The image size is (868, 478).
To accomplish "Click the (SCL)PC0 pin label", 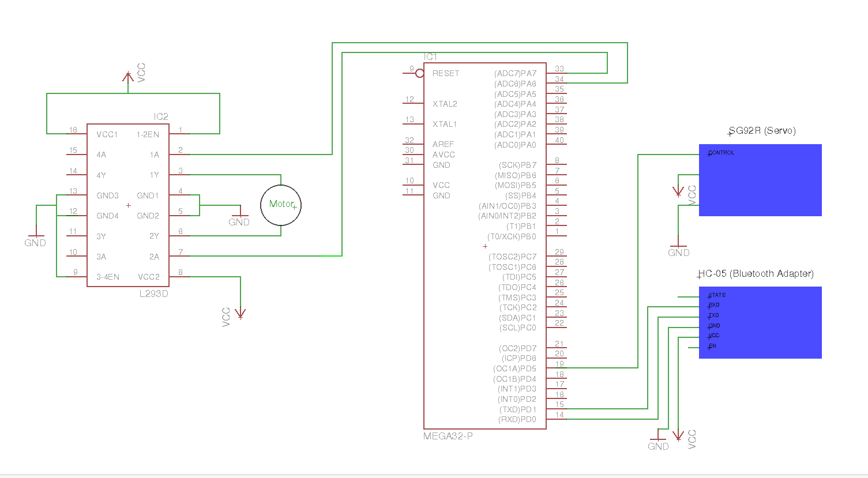I will point(517,328).
